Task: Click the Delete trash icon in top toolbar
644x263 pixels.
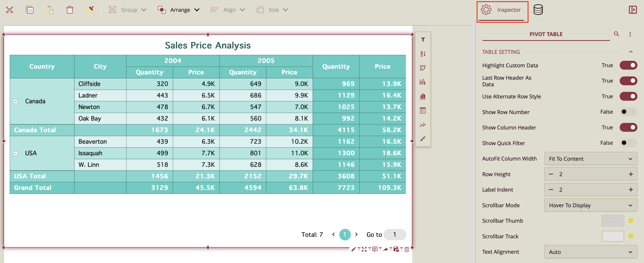Action: [70, 10]
